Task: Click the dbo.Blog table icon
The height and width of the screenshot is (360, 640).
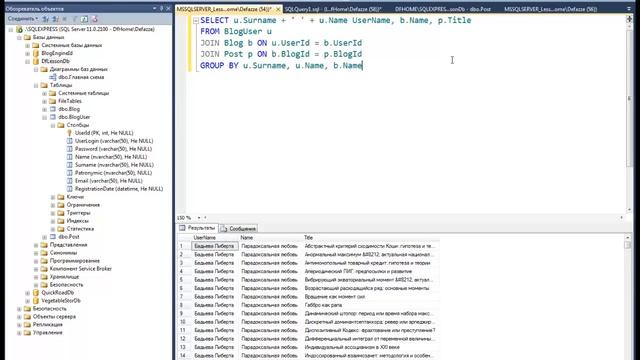Action: pos(53,109)
